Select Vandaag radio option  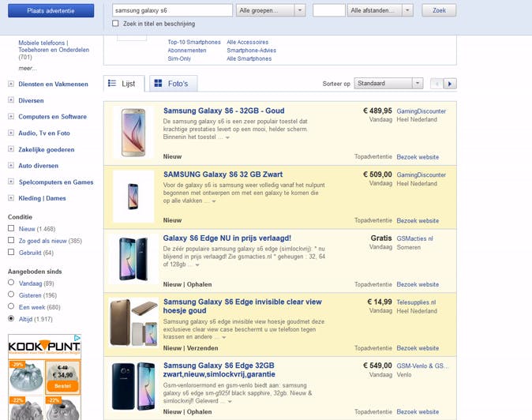pos(11,283)
